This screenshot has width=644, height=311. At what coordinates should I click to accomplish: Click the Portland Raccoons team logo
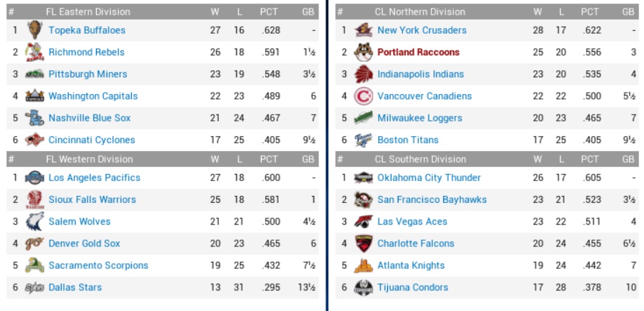pos(363,52)
